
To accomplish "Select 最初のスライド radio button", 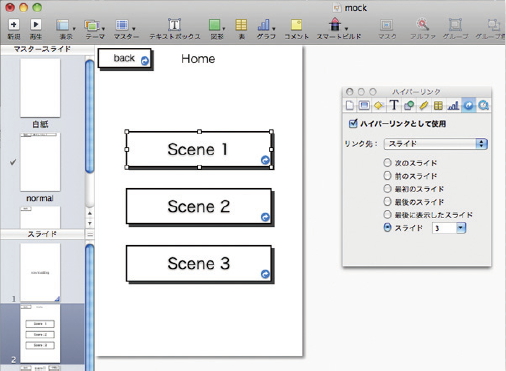I will [387, 189].
